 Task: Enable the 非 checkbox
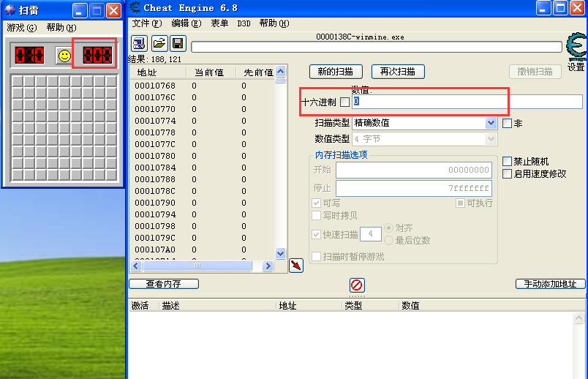[507, 123]
